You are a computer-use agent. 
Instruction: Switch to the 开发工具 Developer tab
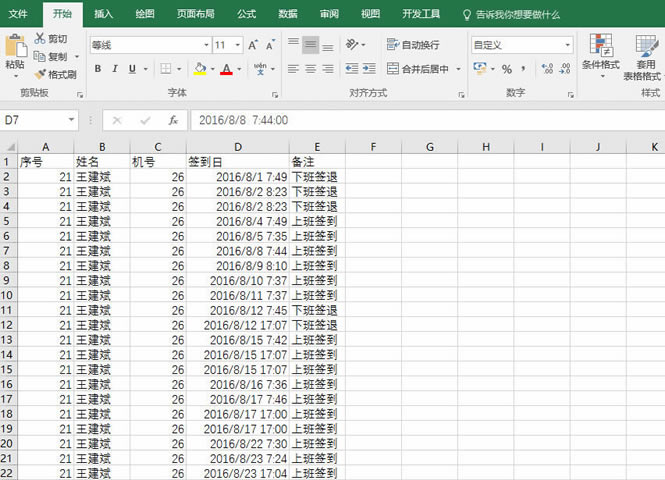pyautogui.click(x=421, y=14)
